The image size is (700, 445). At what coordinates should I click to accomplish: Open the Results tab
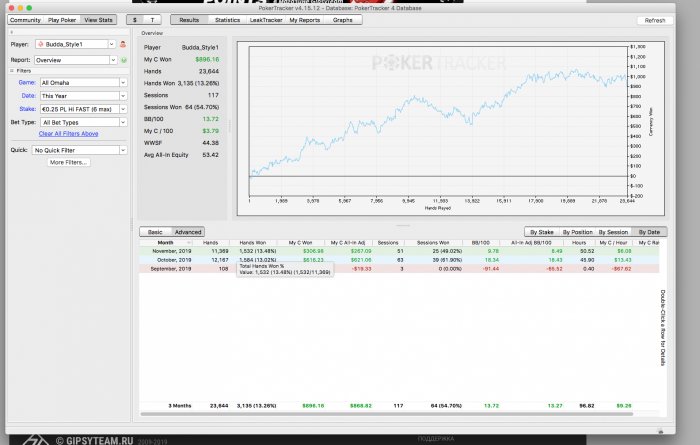189,20
